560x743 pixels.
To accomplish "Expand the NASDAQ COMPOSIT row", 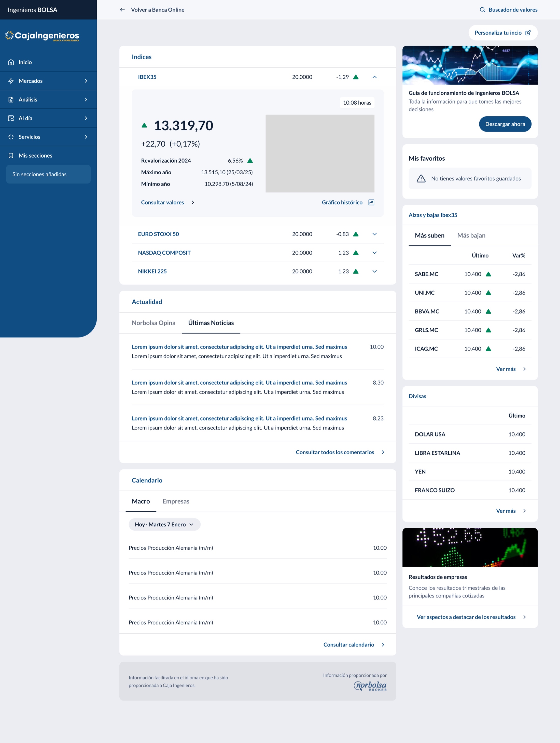I will (375, 253).
